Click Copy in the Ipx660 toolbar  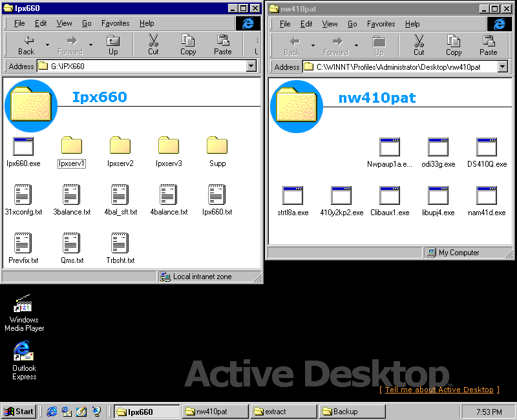(188, 45)
